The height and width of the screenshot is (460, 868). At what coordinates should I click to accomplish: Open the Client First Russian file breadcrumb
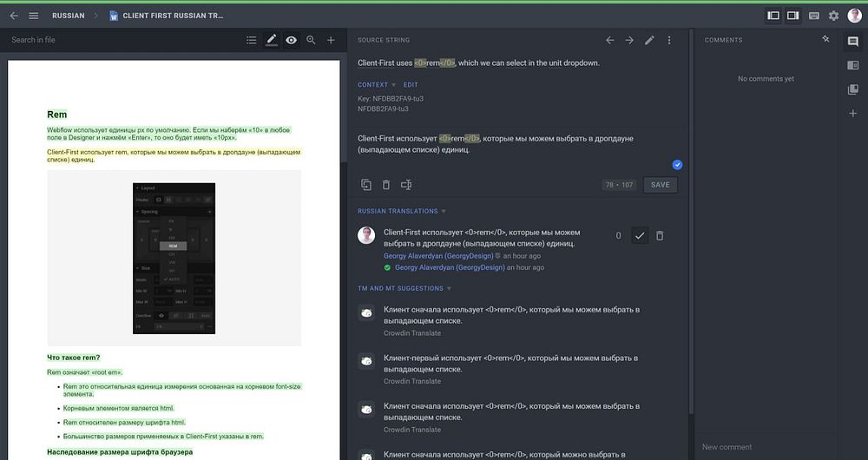pyautogui.click(x=167, y=16)
